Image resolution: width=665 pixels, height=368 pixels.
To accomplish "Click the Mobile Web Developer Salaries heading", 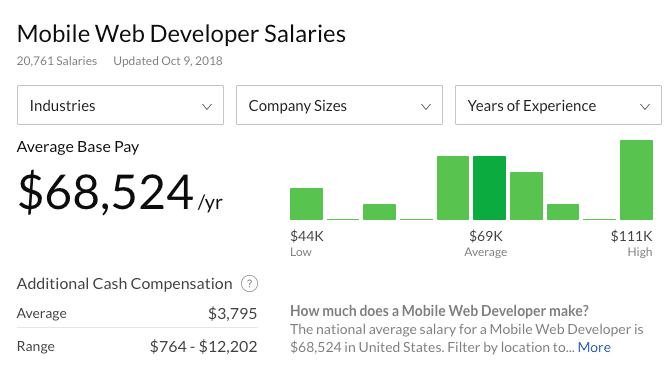I will pos(181,34).
